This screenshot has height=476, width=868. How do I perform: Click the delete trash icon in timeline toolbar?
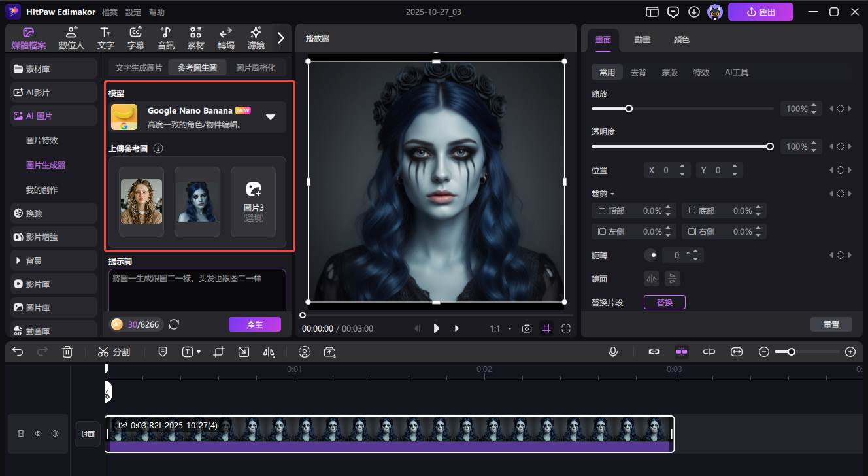tap(67, 352)
